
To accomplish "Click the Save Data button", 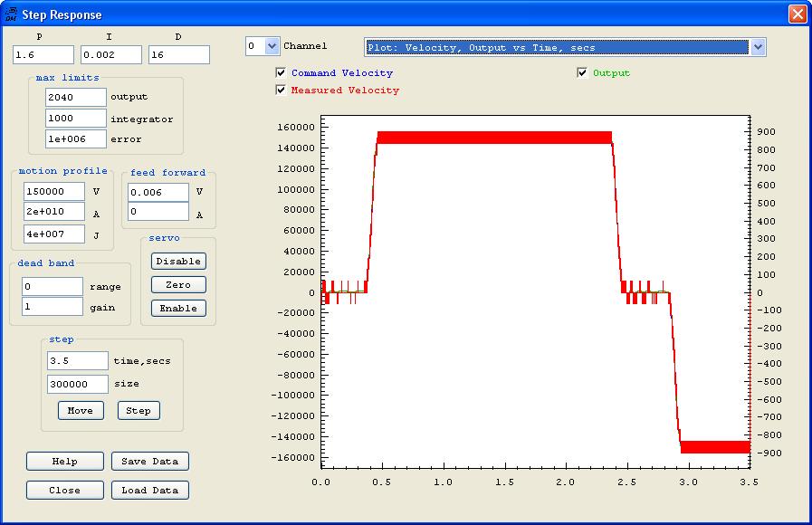I will 150,462.
